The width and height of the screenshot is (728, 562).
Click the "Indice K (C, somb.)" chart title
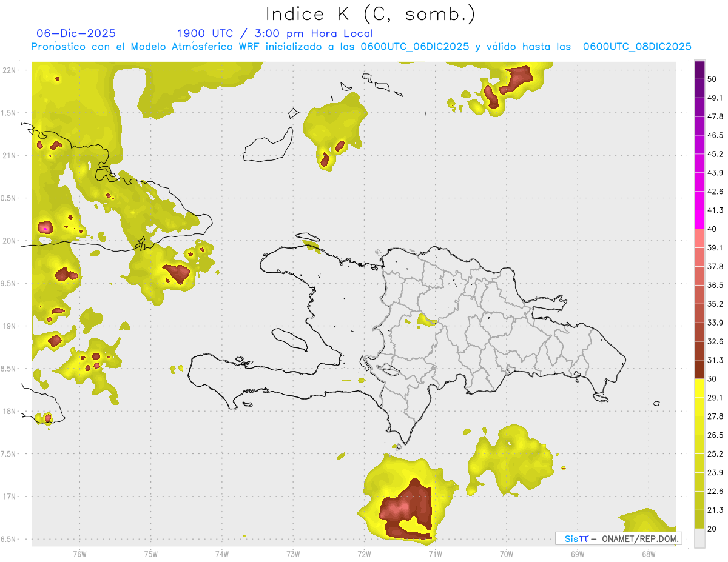point(370,14)
